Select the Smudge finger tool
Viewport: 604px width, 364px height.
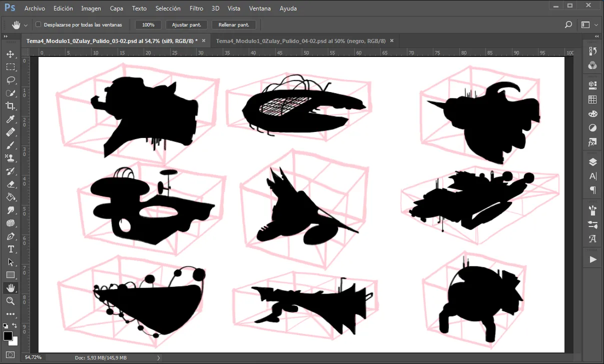pos(11,210)
